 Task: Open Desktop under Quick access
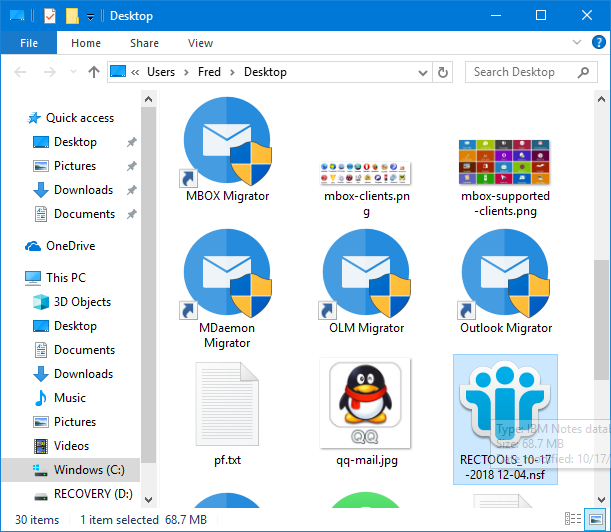click(x=75, y=142)
